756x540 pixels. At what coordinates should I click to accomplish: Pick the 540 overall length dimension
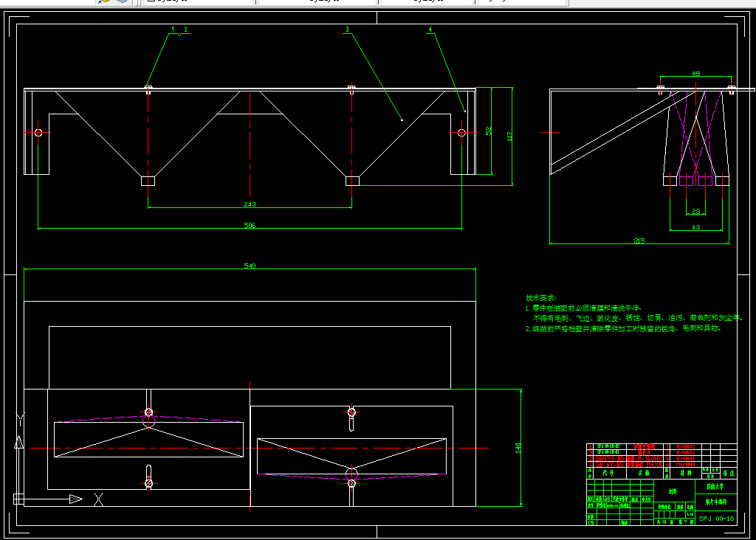(x=250, y=266)
